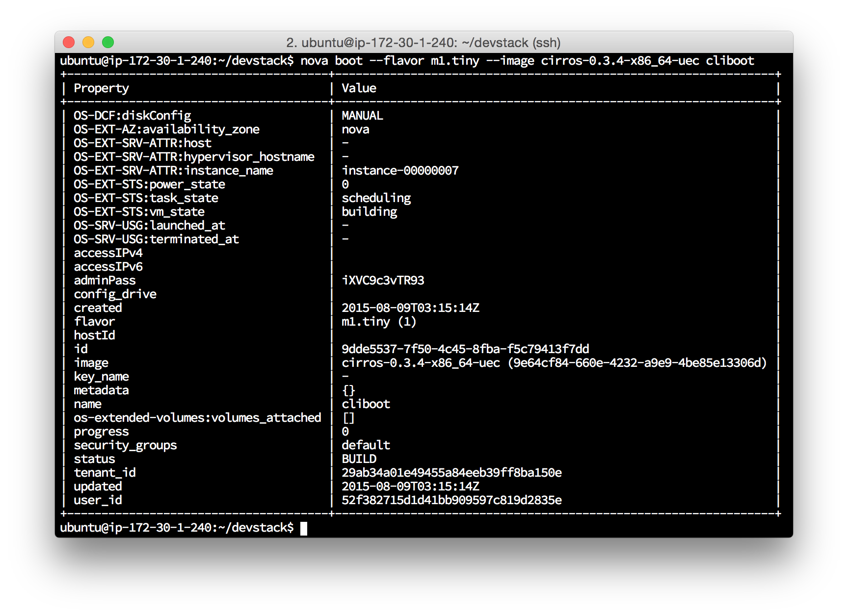Click the Property column header
Viewport: 848px width, 616px height.
click(x=101, y=88)
